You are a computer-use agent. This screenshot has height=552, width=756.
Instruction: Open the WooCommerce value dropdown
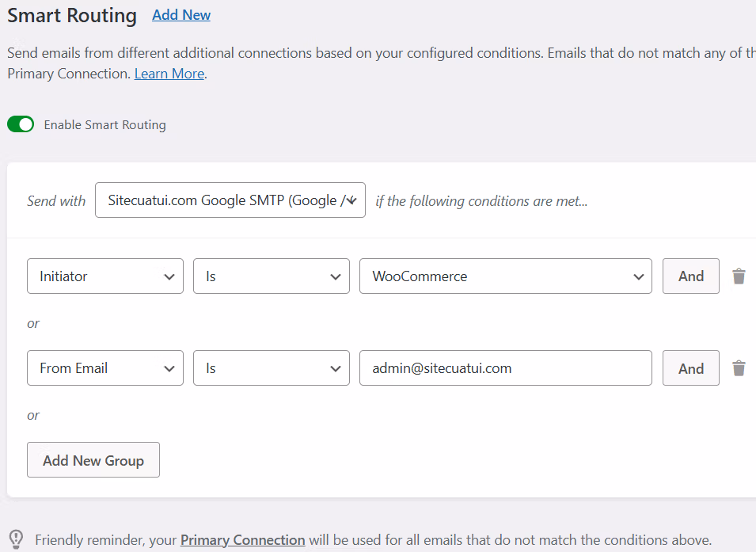tap(506, 276)
